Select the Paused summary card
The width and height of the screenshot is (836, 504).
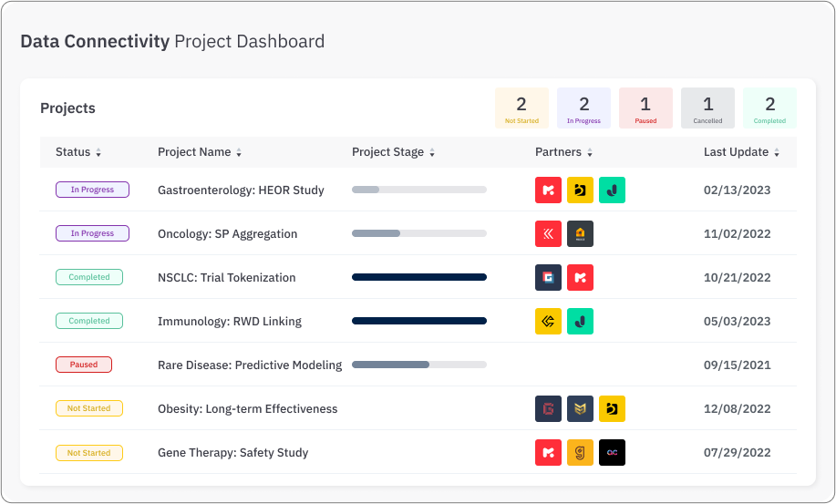pyautogui.click(x=645, y=108)
